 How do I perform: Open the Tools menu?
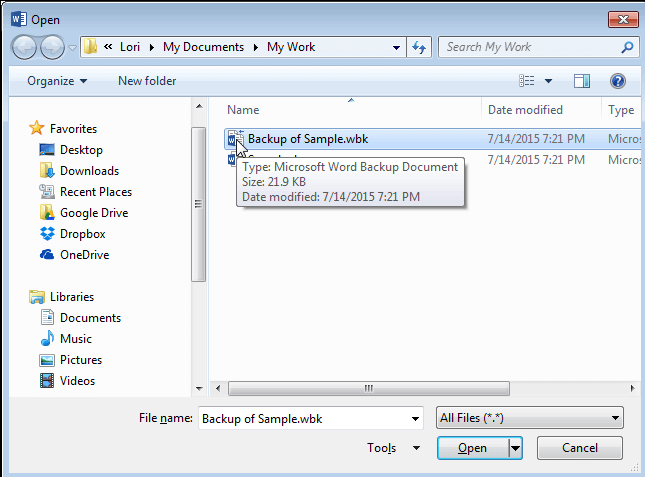386,448
